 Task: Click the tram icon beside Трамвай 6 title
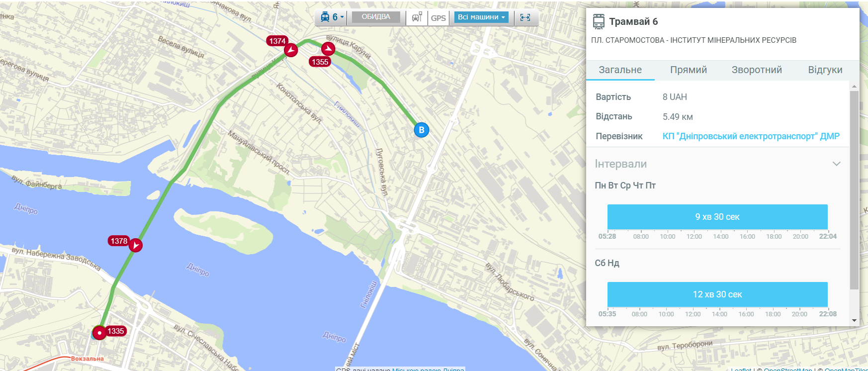(599, 21)
